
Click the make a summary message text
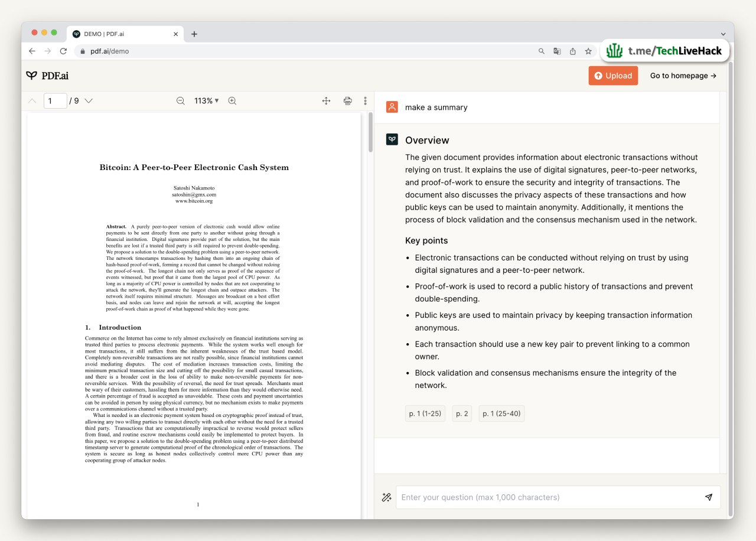[x=436, y=107]
